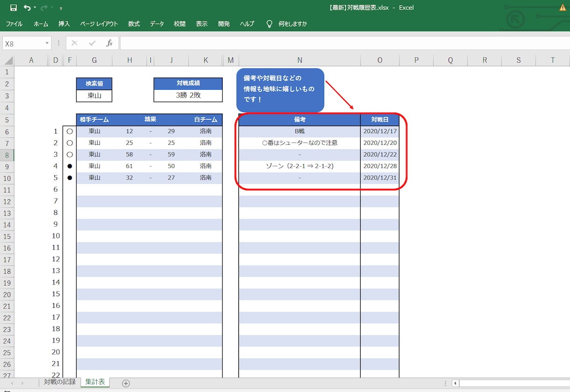Screen dimensions: 570x392
Task: Click the ゾーン (2-2-1 ⇒ 2-1-2) cell
Action: click(x=299, y=166)
